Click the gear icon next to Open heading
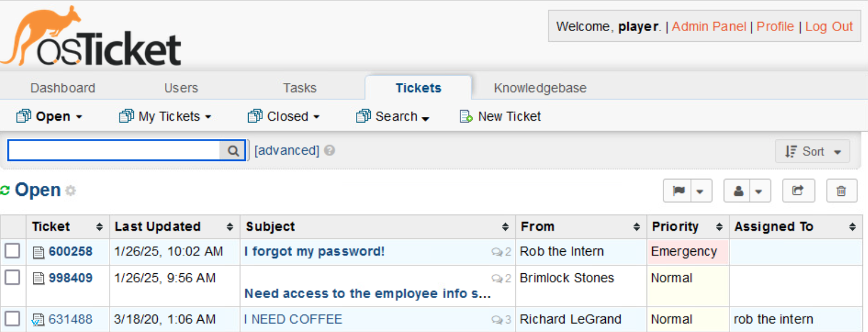 pos(70,191)
